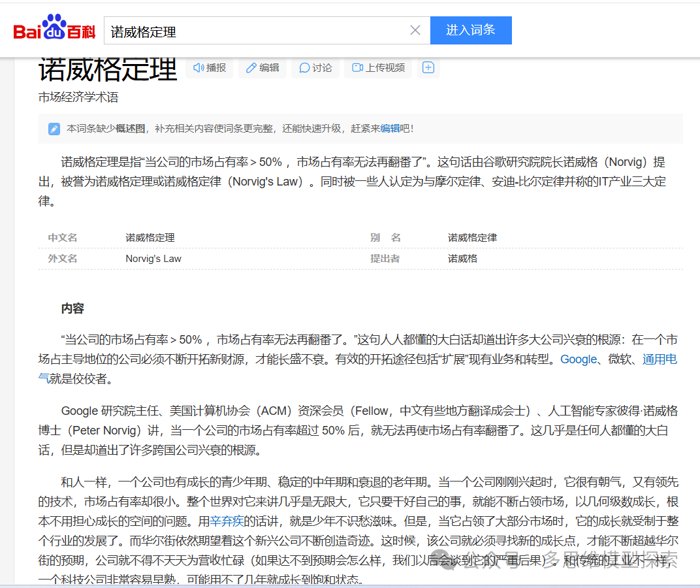Image resolution: width=700 pixels, height=588 pixels.
Task: Click the Norvig's Law value in the info table
Action: tap(153, 259)
